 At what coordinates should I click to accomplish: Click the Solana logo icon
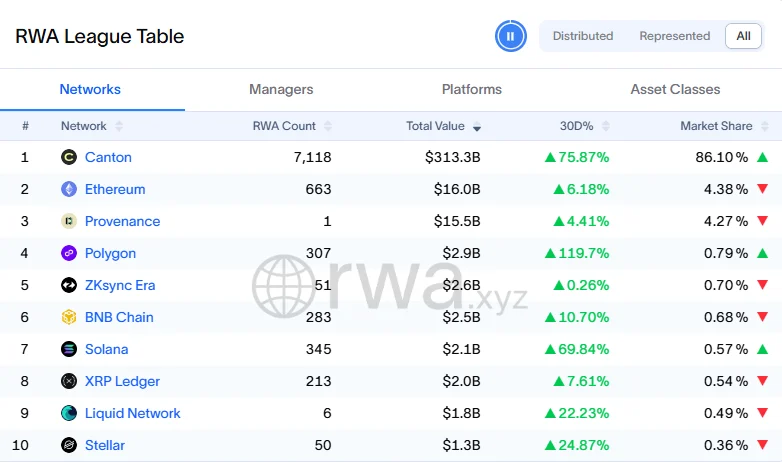pyautogui.click(x=69, y=349)
